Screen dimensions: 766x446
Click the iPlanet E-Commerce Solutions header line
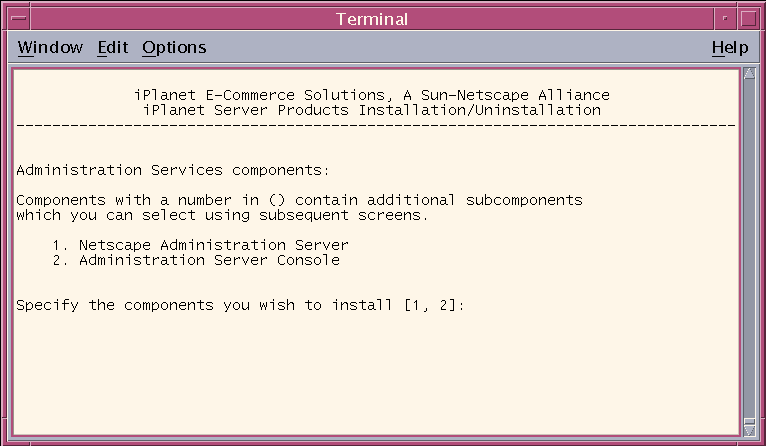coord(372,95)
